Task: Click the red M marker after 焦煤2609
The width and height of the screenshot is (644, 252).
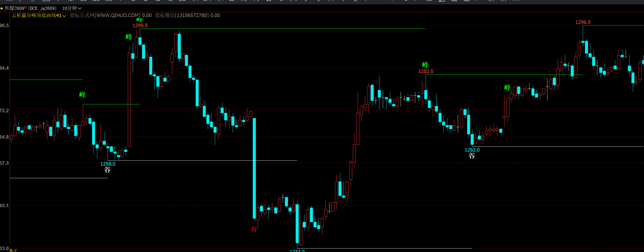Action: click(26, 7)
